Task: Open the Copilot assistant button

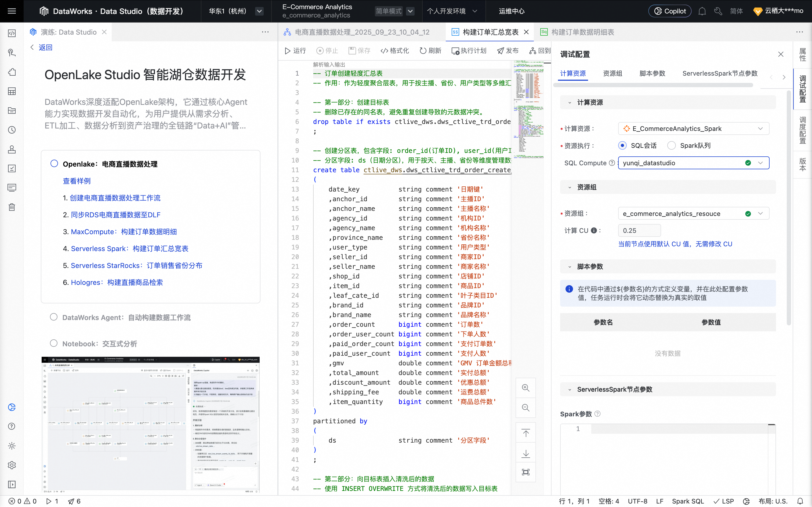Action: point(670,11)
